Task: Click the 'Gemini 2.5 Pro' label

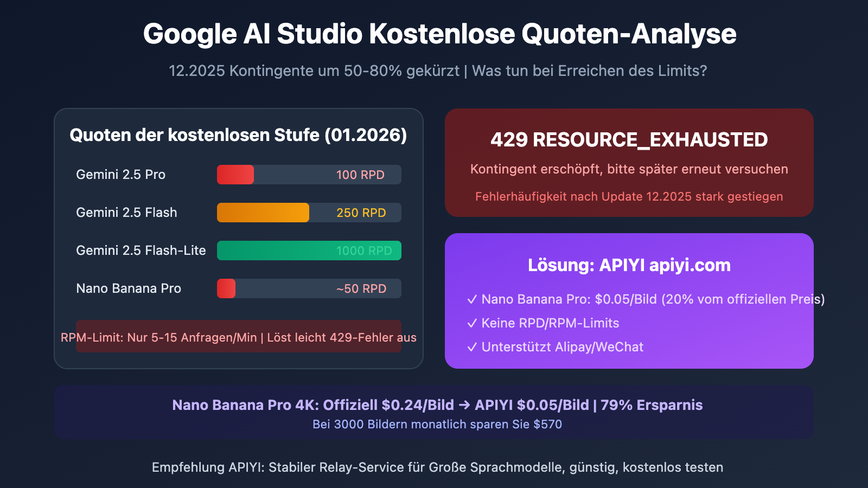Action: click(120, 175)
